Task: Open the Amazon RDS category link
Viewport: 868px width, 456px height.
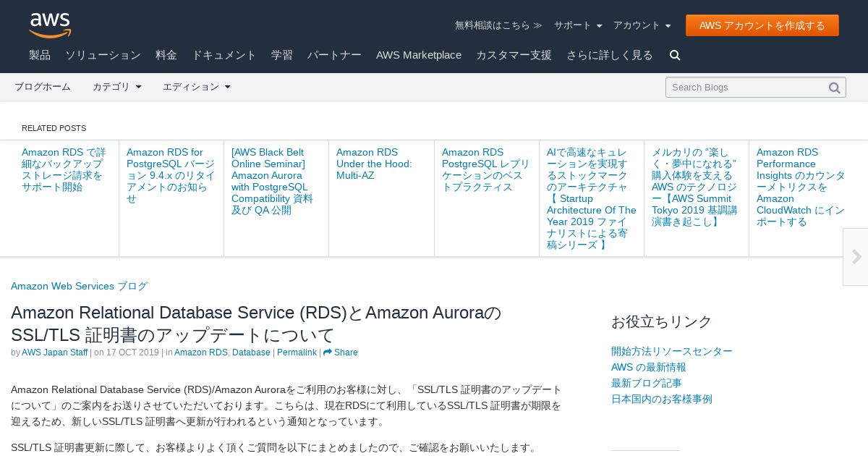Action: pos(201,352)
